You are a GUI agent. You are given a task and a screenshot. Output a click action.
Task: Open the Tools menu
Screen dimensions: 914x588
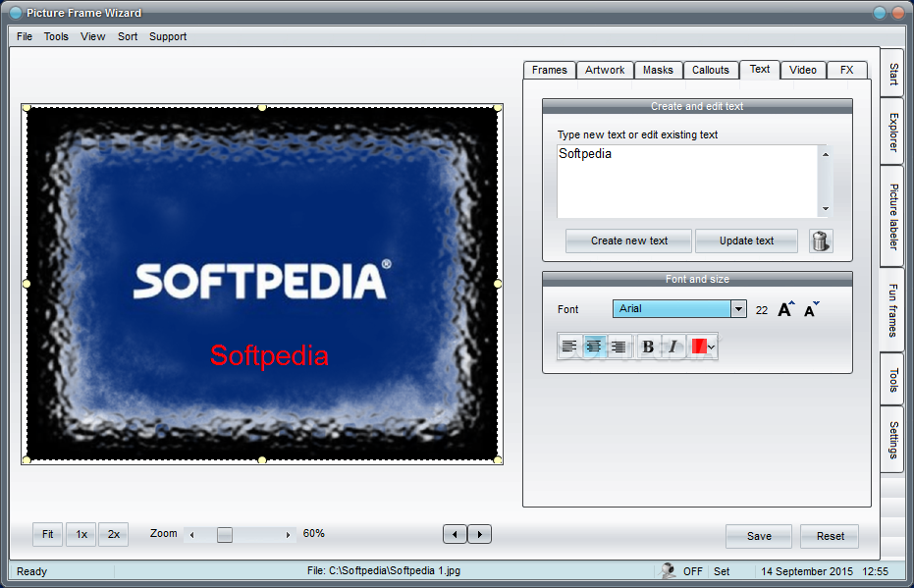tap(56, 36)
